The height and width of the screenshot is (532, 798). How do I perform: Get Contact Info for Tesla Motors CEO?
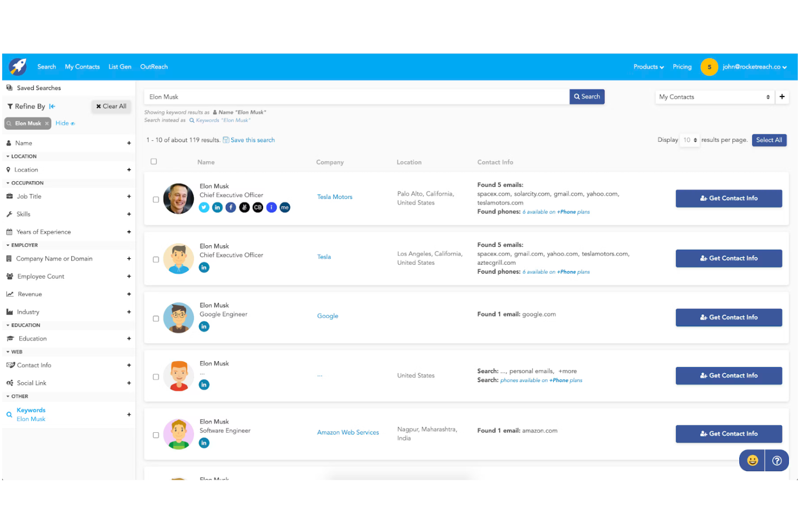click(x=728, y=198)
